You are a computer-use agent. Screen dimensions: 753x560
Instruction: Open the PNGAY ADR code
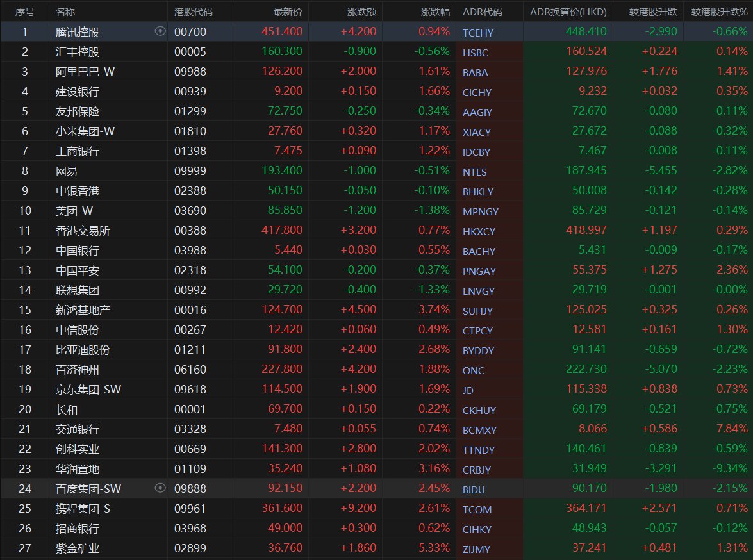point(479,272)
